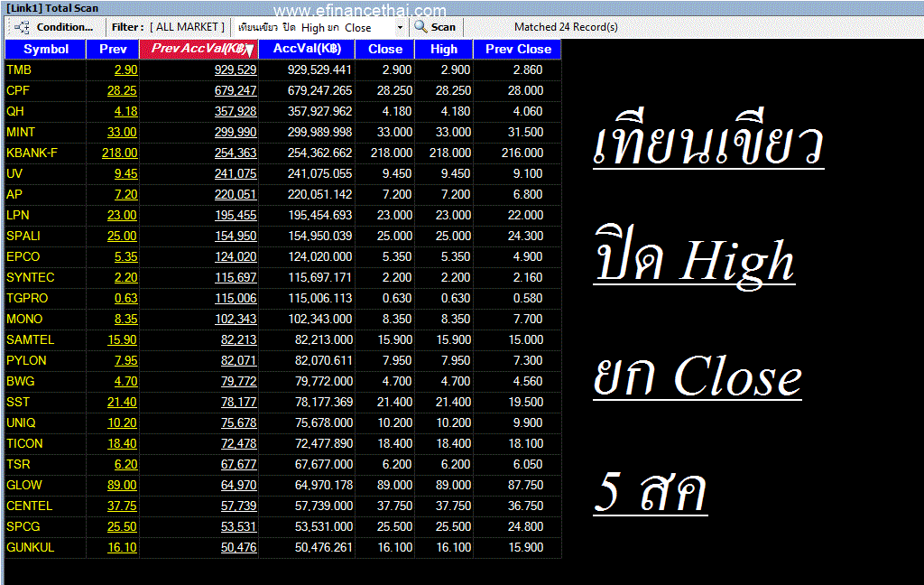Select the QH symbol
Screen dimensions: 924x585
point(15,111)
